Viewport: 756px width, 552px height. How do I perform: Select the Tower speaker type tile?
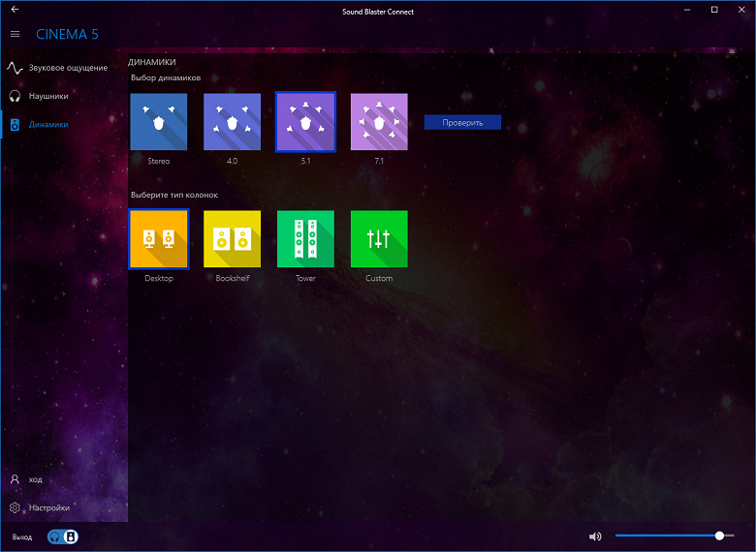(x=305, y=239)
